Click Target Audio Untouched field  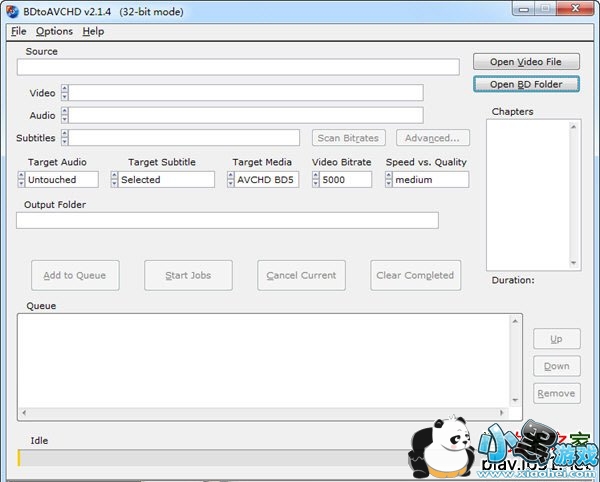click(x=62, y=179)
